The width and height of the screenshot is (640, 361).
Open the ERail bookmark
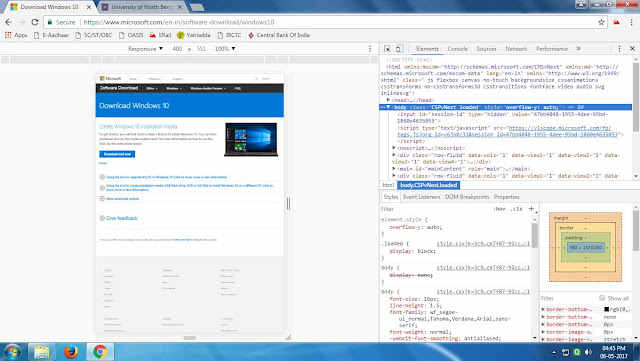(160, 35)
